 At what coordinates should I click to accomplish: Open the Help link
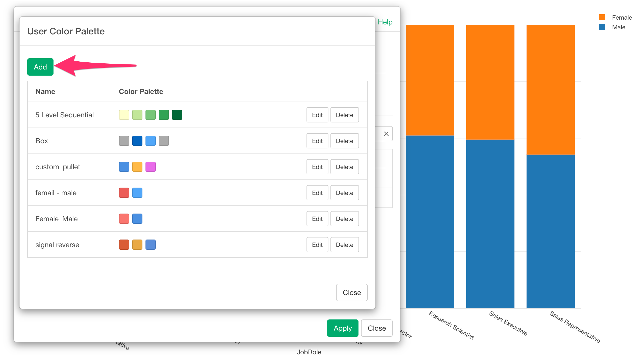pos(385,22)
